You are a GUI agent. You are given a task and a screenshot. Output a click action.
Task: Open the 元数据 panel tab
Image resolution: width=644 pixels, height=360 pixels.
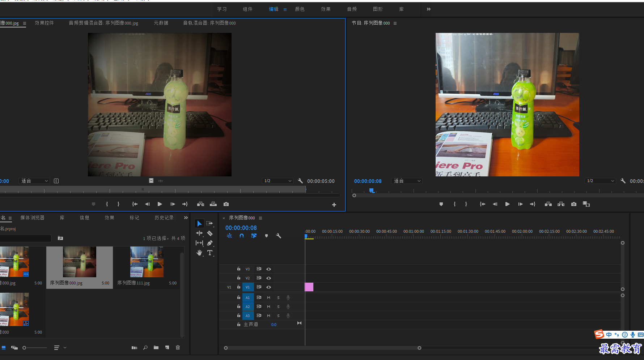click(161, 23)
